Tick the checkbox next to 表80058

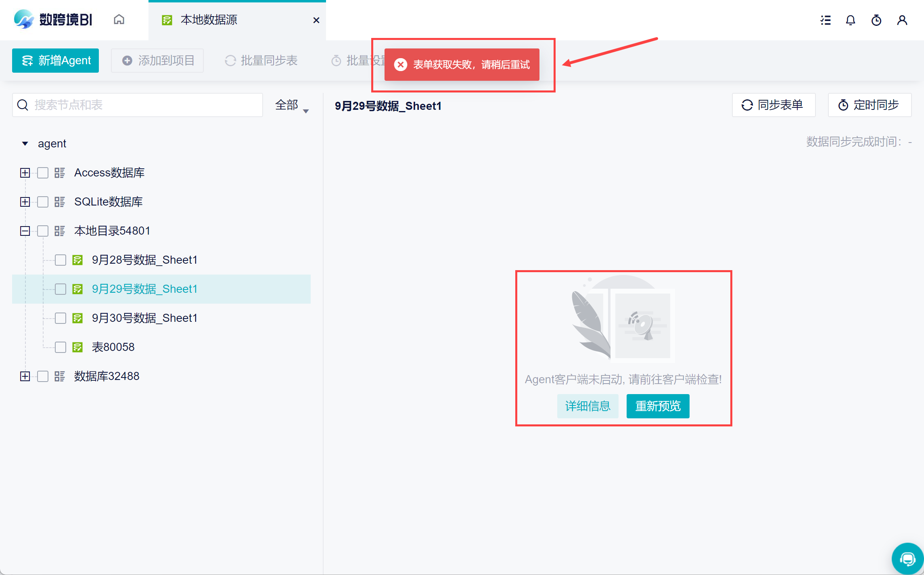click(61, 347)
